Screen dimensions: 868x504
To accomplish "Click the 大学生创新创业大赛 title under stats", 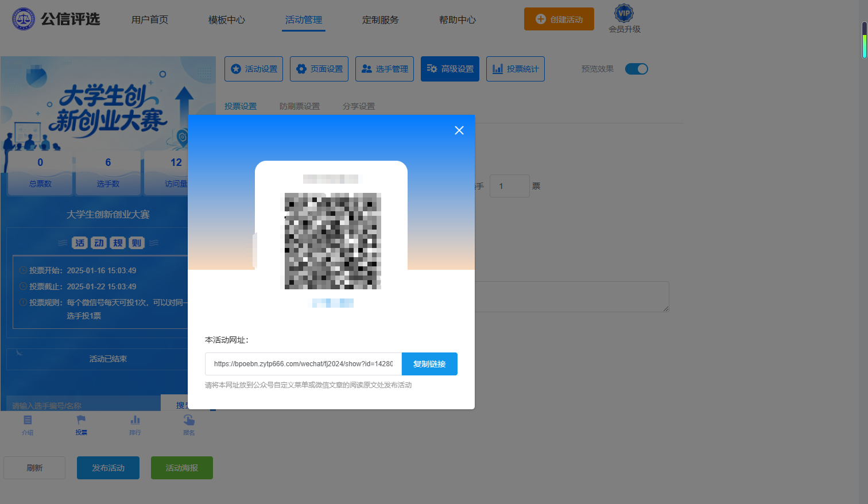I will (108, 215).
